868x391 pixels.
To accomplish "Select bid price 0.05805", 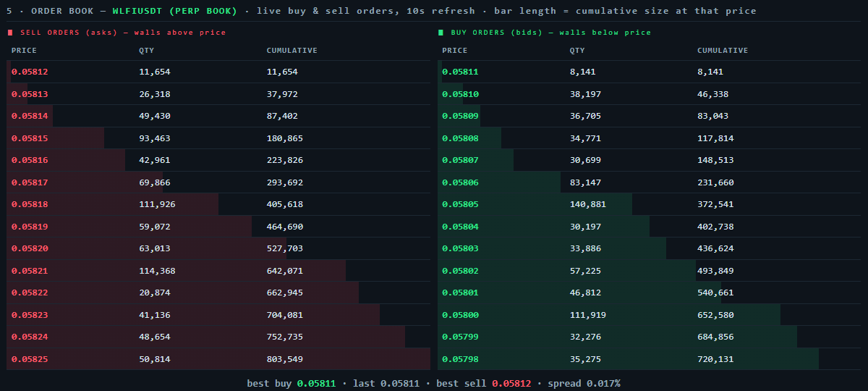I will (460, 204).
